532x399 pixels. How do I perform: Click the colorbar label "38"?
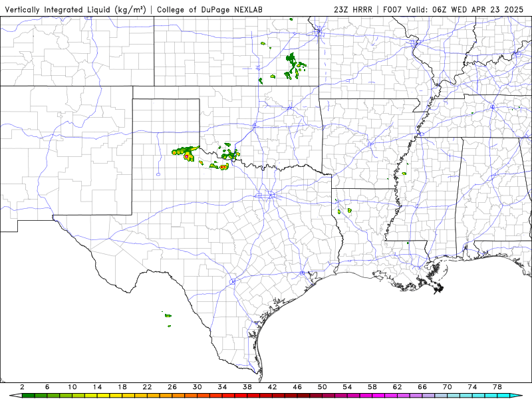(247, 387)
